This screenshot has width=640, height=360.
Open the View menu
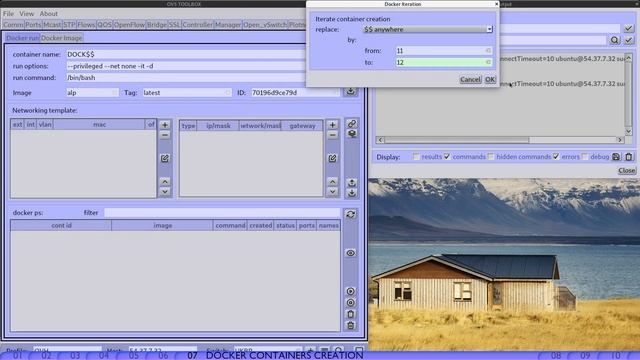(27, 13)
